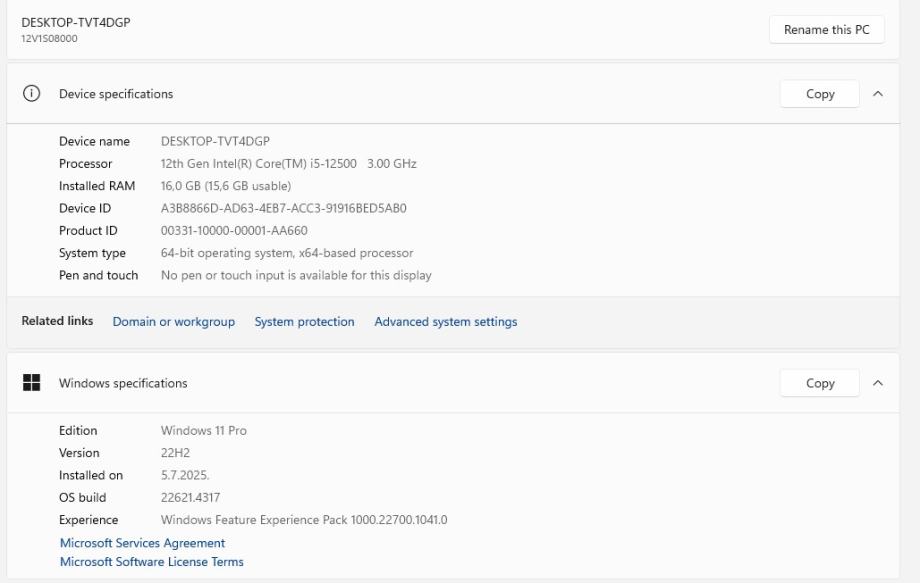Open System protection settings

point(304,322)
